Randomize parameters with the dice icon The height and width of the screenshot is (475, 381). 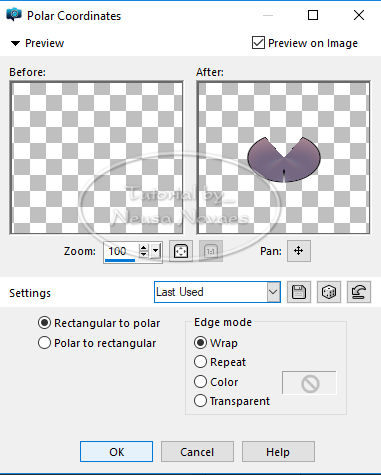click(x=329, y=292)
